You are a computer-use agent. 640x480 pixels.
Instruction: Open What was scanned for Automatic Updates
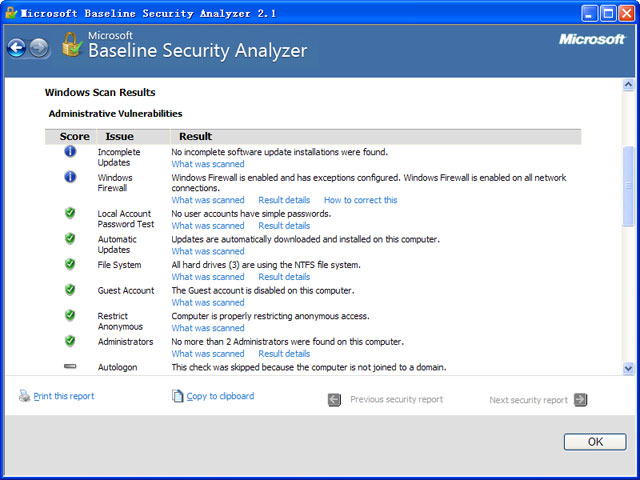point(208,251)
